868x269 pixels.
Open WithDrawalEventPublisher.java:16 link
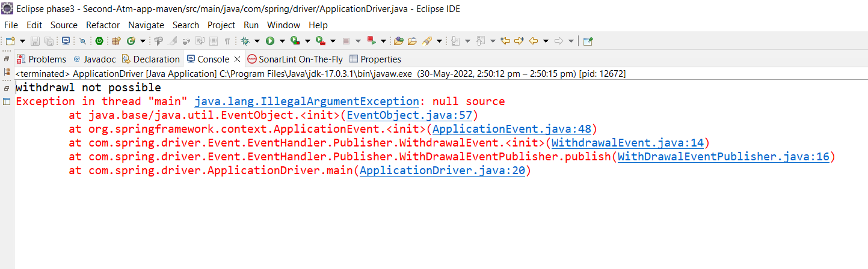tap(724, 156)
